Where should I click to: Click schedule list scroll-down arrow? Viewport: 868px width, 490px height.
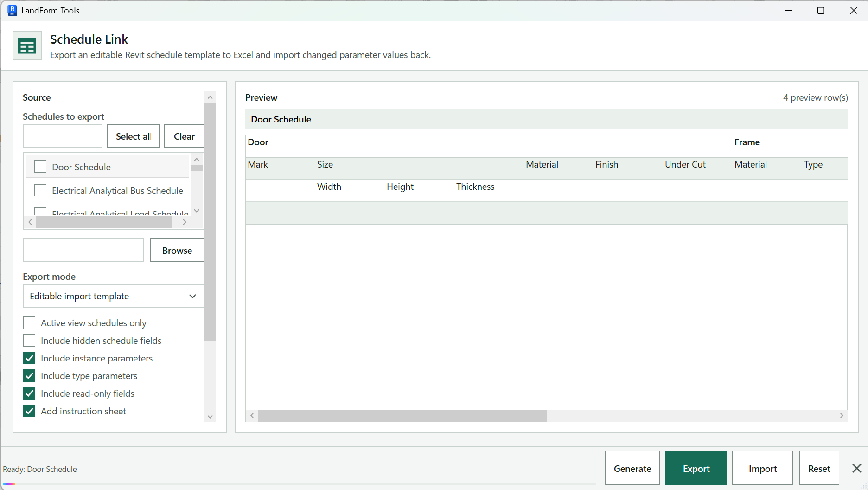click(x=197, y=211)
